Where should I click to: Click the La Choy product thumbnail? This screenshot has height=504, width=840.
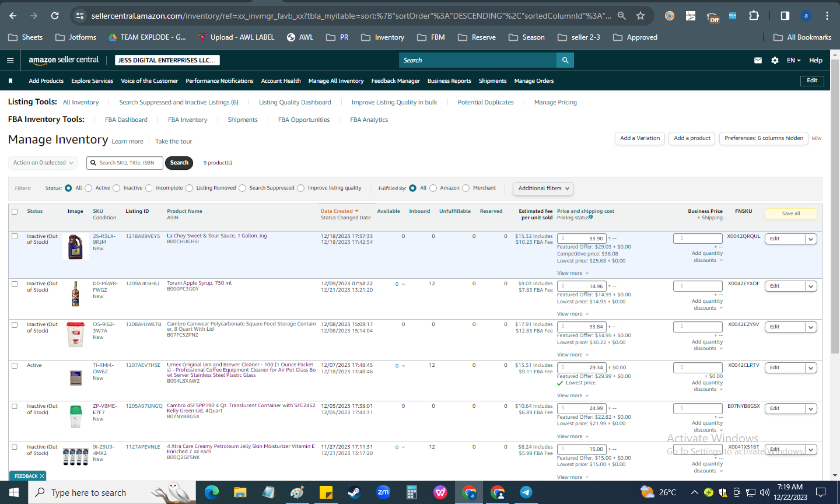(x=75, y=246)
